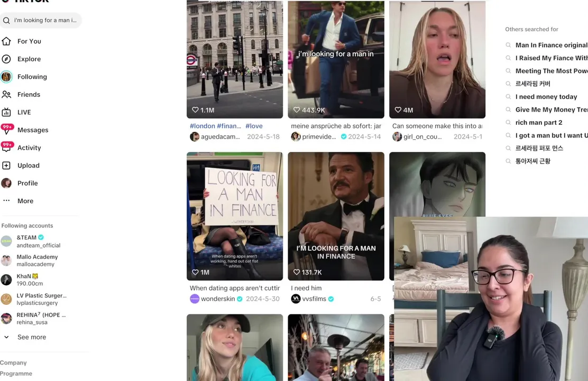Open the For You home icon
The image size is (588, 381).
(6, 41)
